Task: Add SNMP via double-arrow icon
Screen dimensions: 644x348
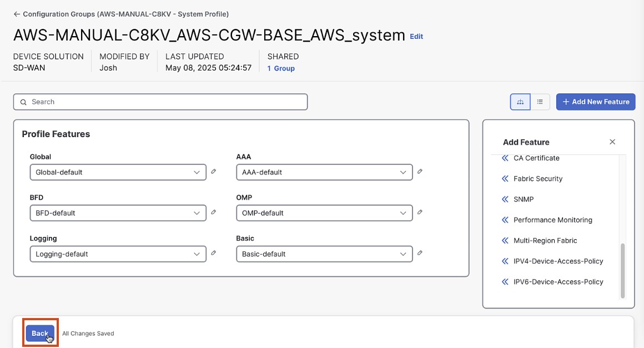Action: coord(505,199)
